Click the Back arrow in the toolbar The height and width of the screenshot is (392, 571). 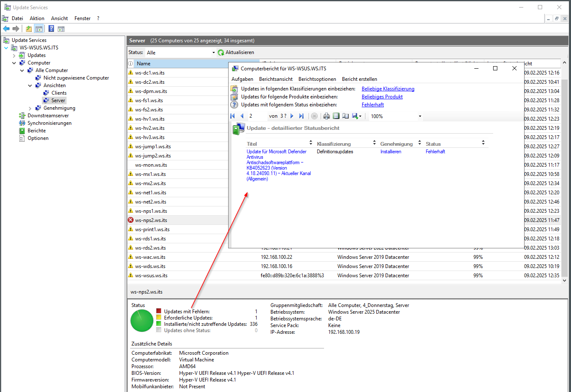(x=6, y=28)
